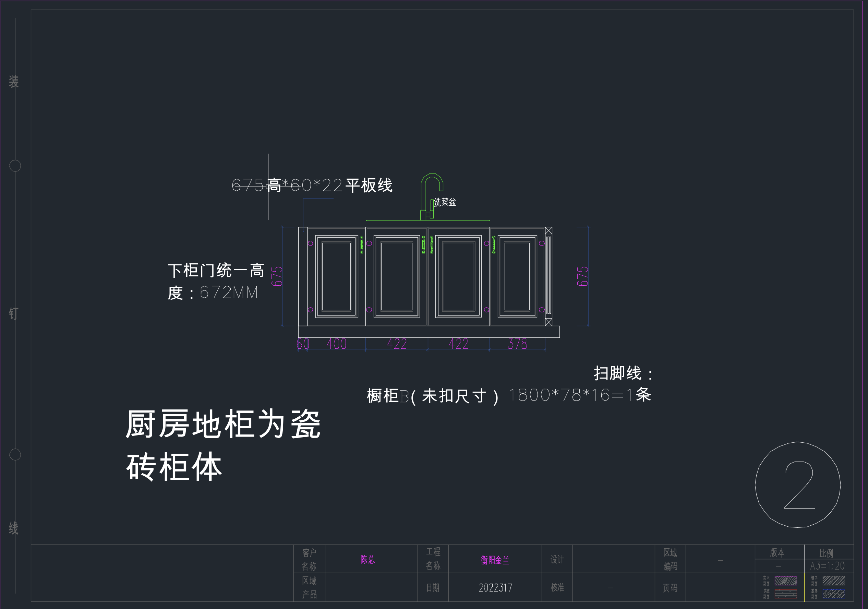Click the 扫脚线 label

pyautogui.click(x=623, y=373)
